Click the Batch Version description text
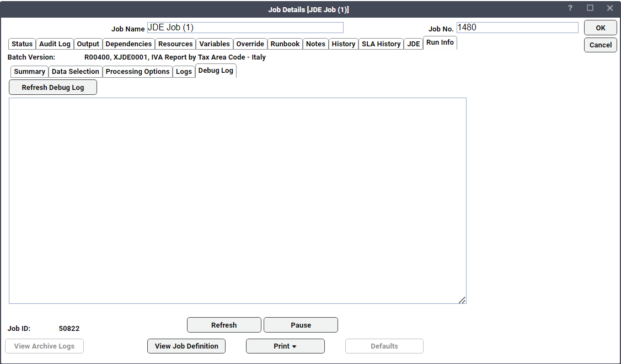Viewport: 621px width, 364px height. click(175, 57)
